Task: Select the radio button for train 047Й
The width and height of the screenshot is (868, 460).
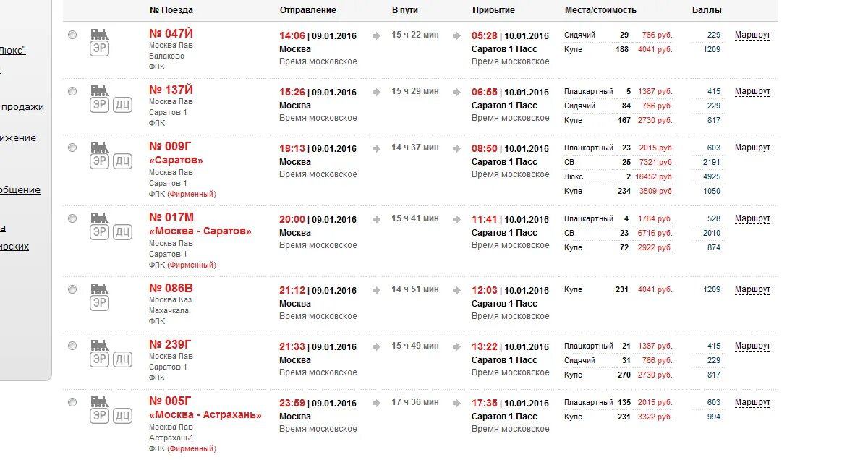Action: point(72,35)
